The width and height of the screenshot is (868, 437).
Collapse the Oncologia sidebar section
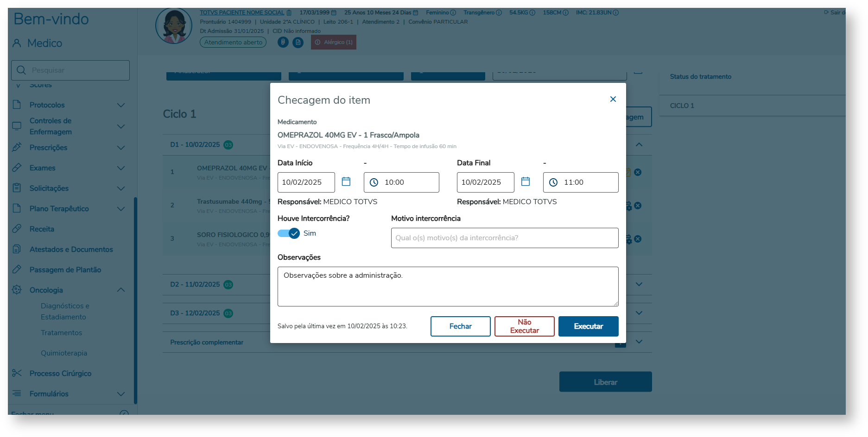(x=121, y=290)
